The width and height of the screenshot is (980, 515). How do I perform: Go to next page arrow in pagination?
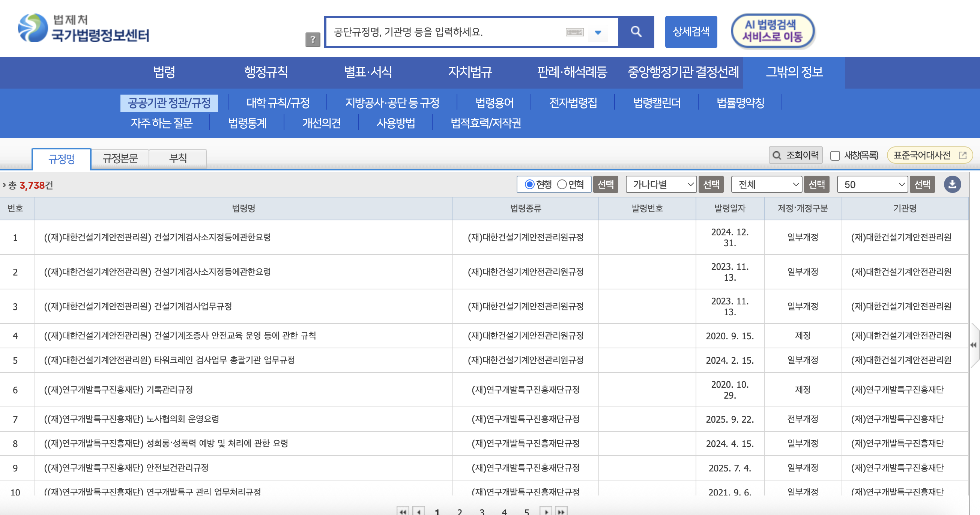pyautogui.click(x=546, y=511)
